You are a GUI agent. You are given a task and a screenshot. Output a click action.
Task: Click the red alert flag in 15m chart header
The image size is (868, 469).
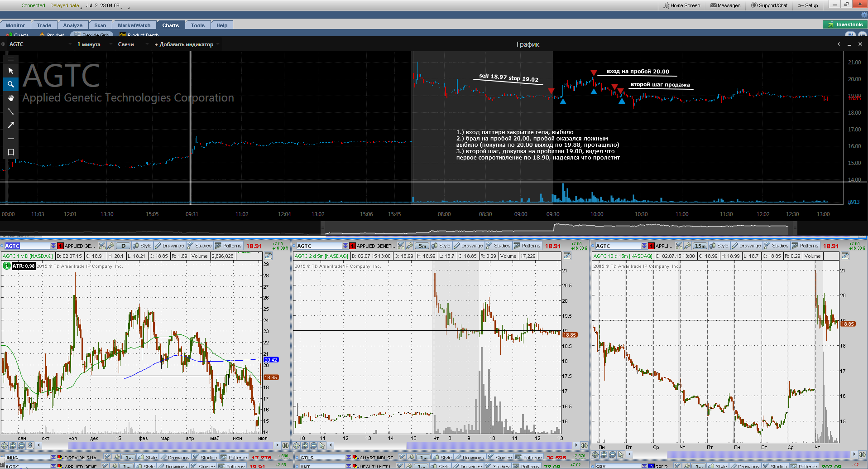pyautogui.click(x=651, y=246)
